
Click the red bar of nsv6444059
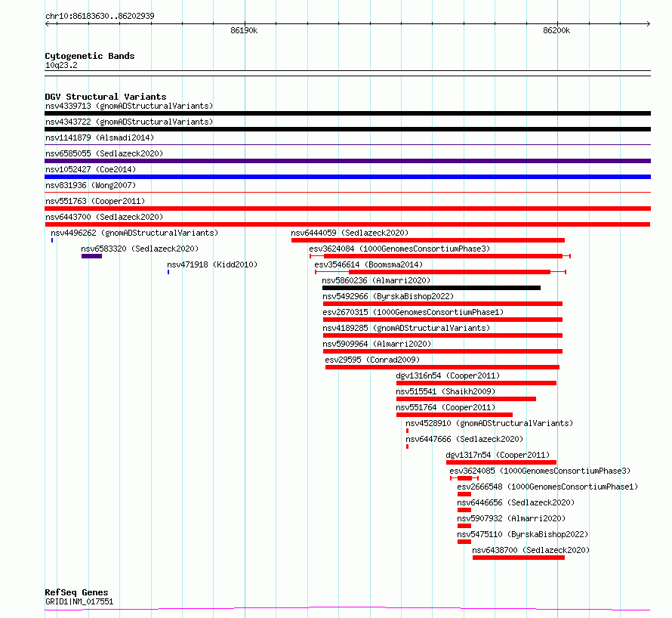427,240
